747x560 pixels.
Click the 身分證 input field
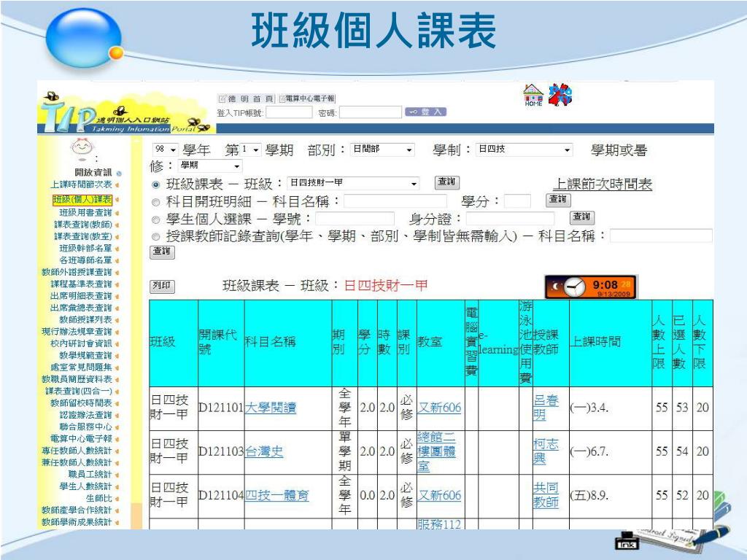510,219
